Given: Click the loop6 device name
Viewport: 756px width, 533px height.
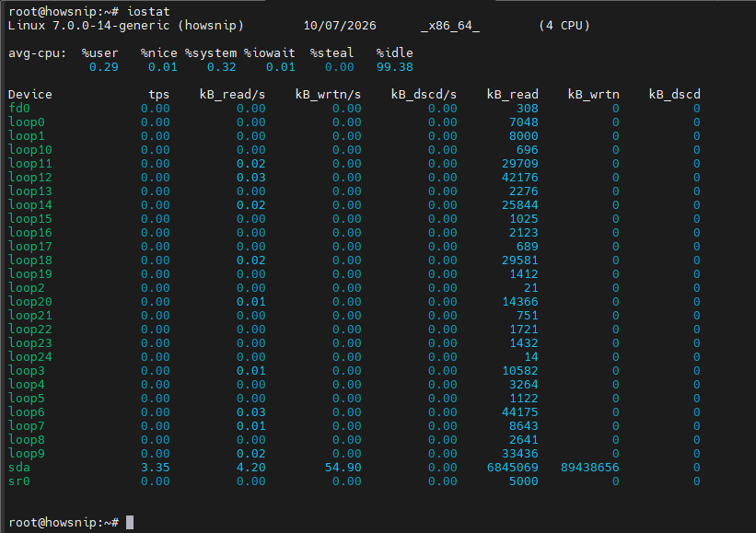Looking at the screenshot, I should point(27,412).
